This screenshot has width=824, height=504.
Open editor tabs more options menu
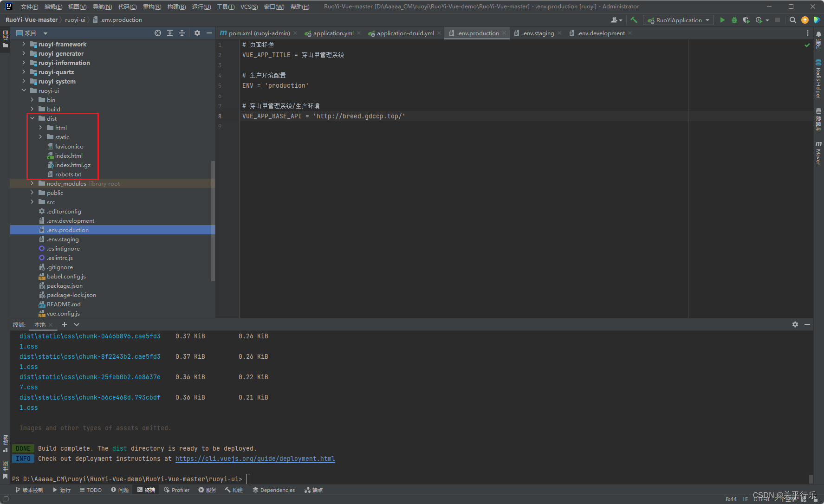[x=808, y=33]
